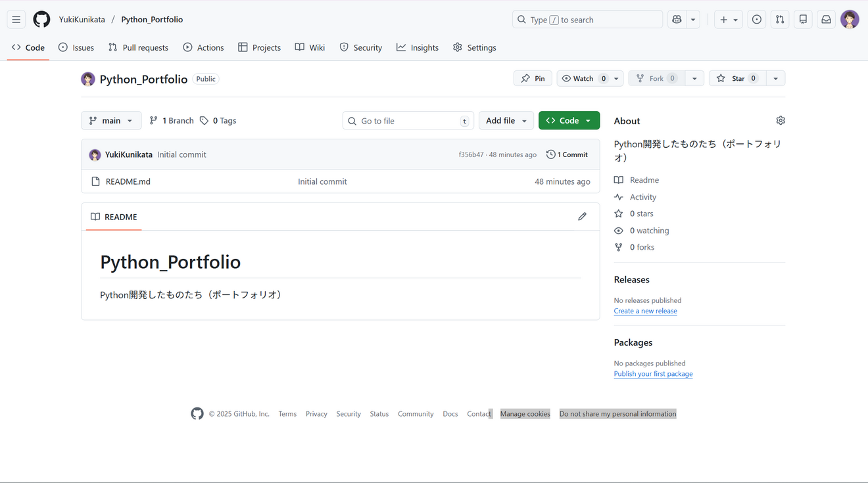868x483 pixels.
Task: View 0 forks link
Action: [635, 247]
